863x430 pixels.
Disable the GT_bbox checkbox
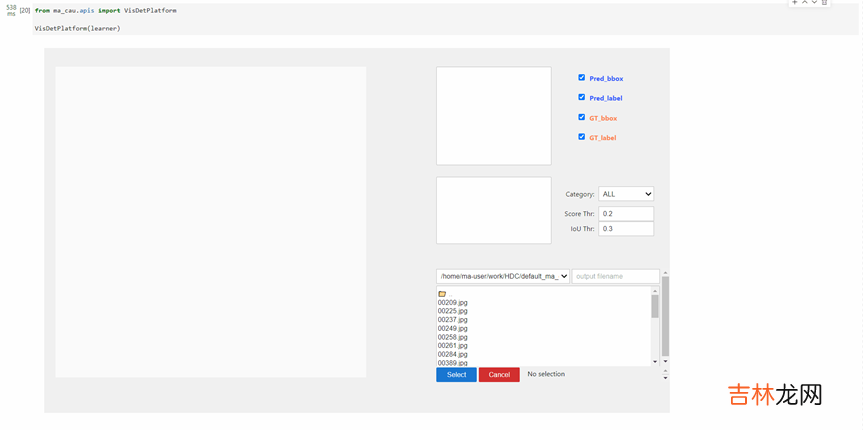(x=581, y=118)
